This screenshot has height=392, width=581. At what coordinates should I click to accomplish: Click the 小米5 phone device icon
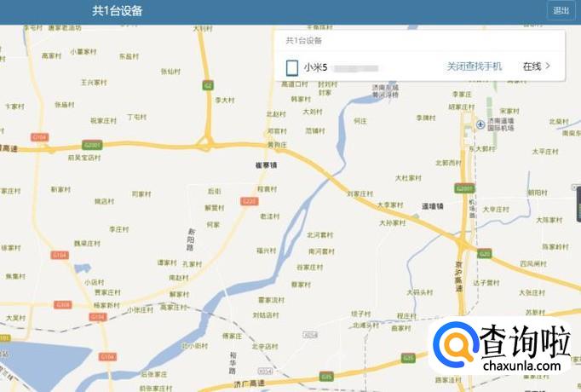(292, 68)
